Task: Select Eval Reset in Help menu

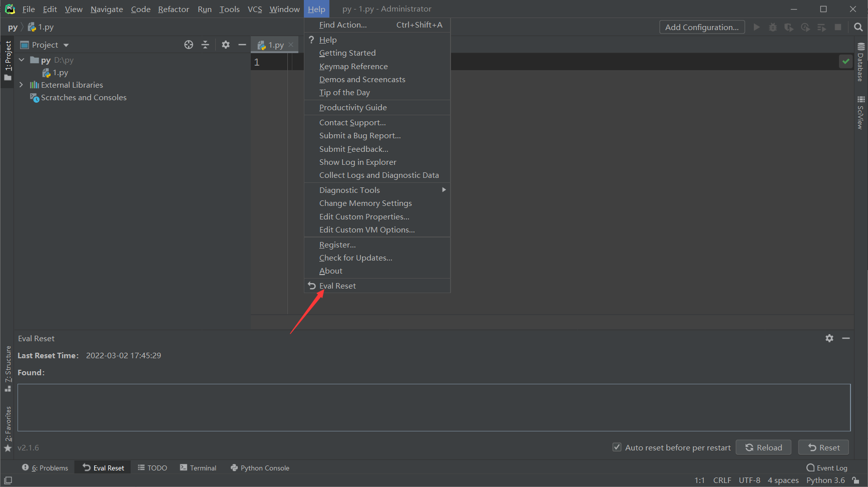Action: click(377, 286)
